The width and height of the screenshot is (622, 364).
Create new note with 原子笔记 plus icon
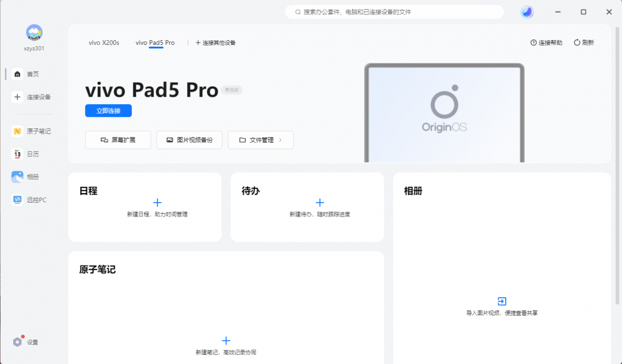[226, 340]
